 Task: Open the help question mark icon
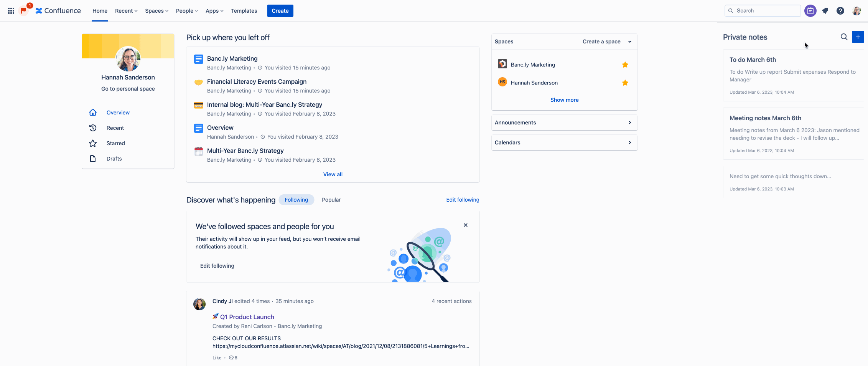pyautogui.click(x=840, y=11)
